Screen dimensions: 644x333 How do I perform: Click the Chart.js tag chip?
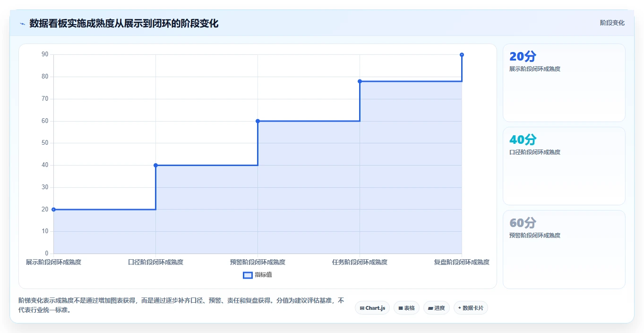[372, 308]
